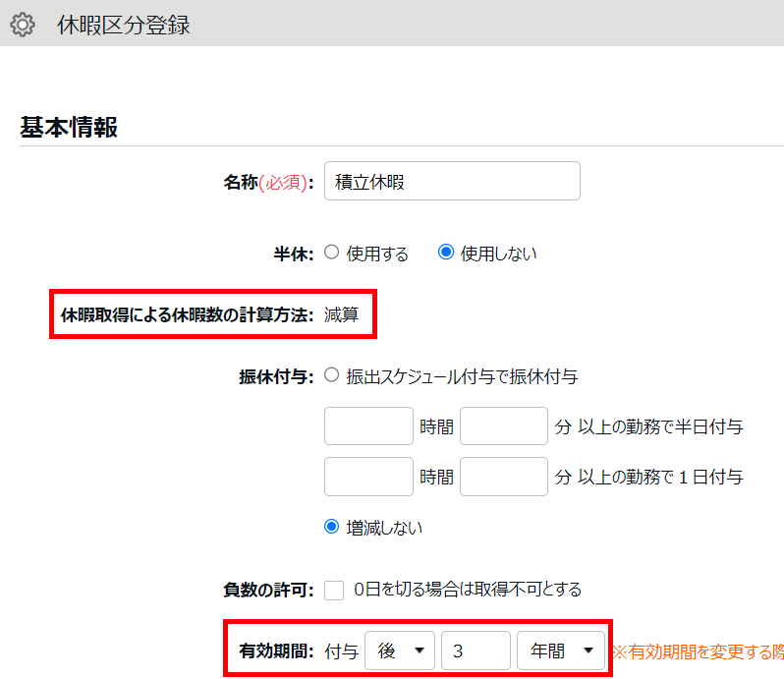The height and width of the screenshot is (679, 784).
Task: Click hours field for 1日付与 row
Action: pos(368,477)
